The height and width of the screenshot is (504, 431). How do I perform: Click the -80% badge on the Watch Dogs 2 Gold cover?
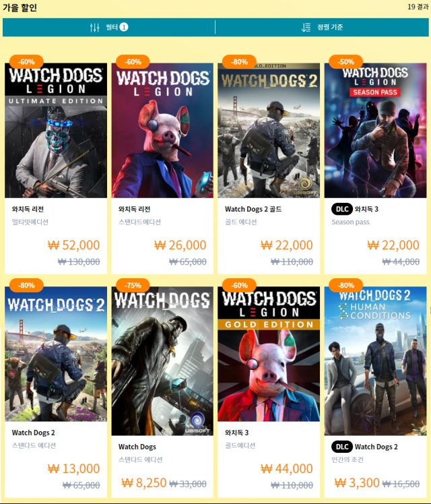click(239, 62)
